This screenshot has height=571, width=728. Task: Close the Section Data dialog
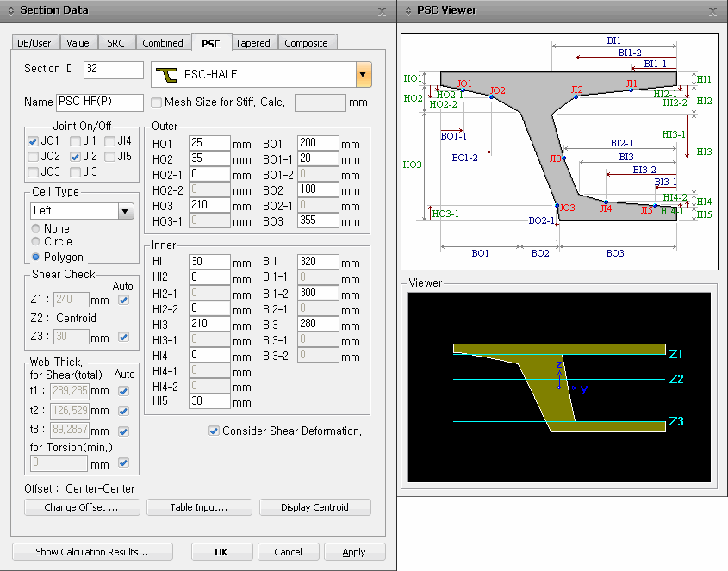pos(383,11)
